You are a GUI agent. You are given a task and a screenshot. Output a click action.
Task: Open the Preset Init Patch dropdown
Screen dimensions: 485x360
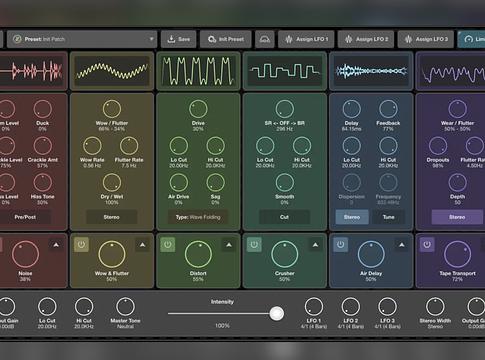[x=82, y=39]
